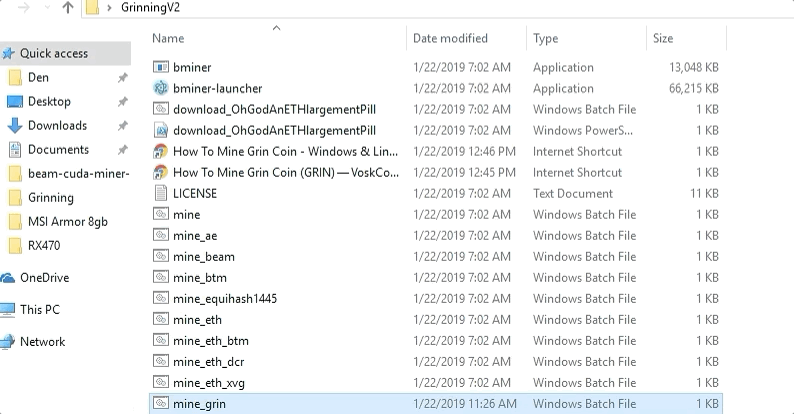Select the mine_eth batch file icon

tap(161, 319)
